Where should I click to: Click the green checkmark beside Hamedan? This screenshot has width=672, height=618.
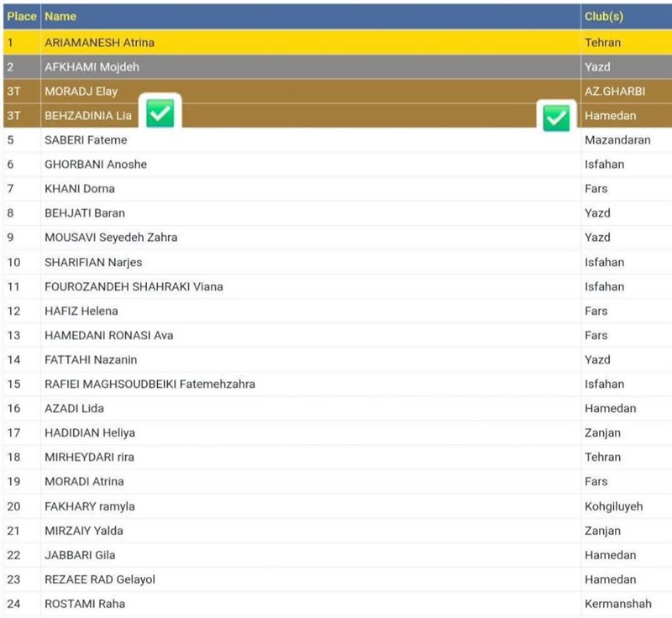(x=555, y=118)
